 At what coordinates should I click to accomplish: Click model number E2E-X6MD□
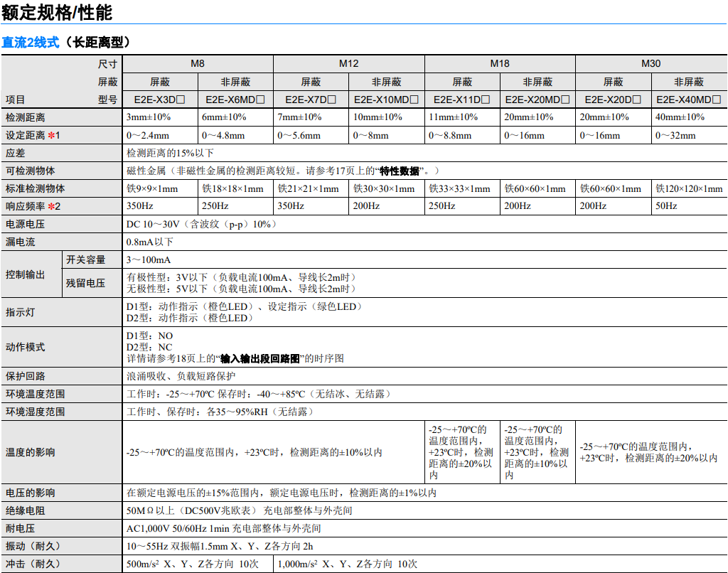point(235,100)
